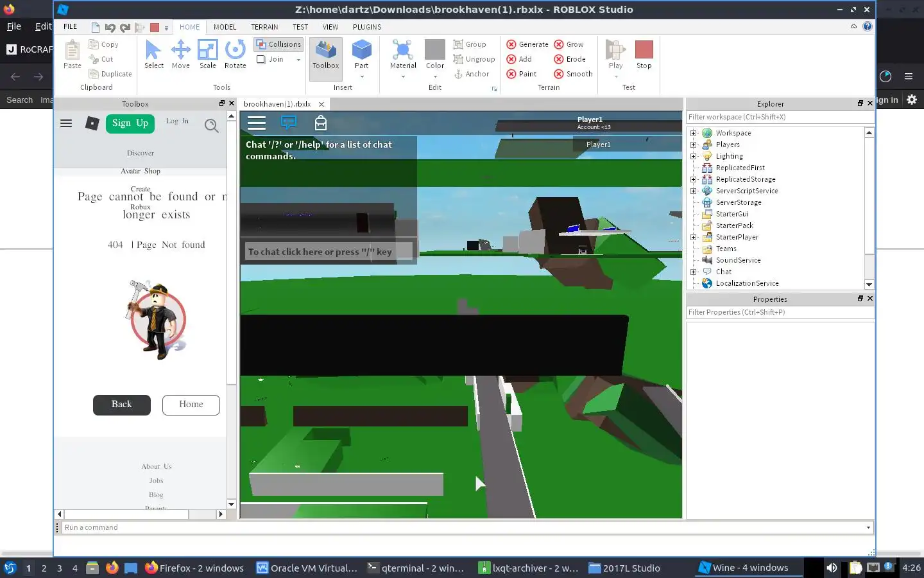This screenshot has width=924, height=578.
Task: Click the Back button on 404 page
Action: 122,405
